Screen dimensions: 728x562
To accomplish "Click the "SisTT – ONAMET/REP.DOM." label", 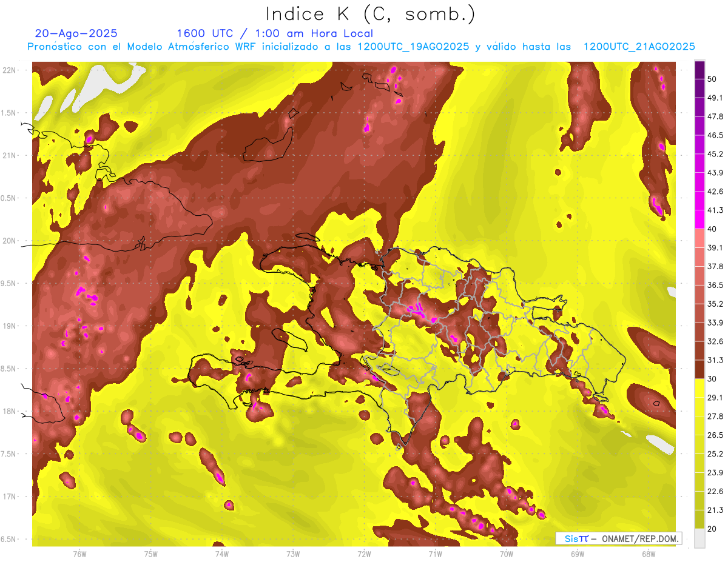I will [x=619, y=538].
